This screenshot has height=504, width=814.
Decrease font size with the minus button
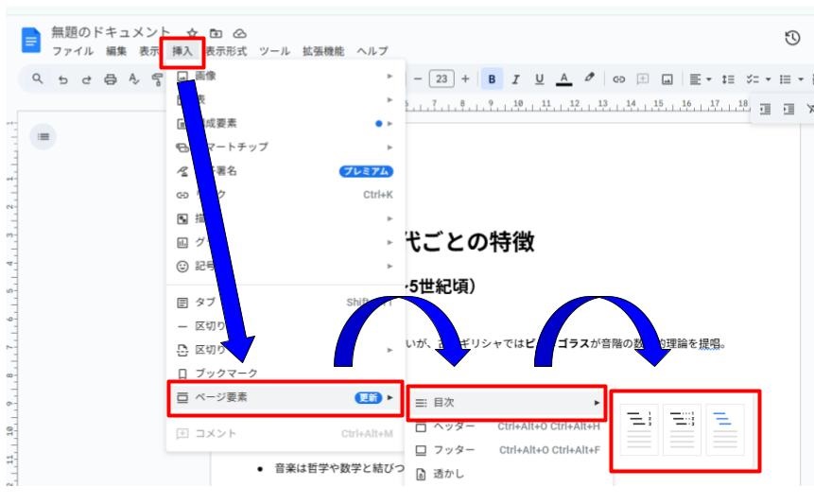point(418,78)
